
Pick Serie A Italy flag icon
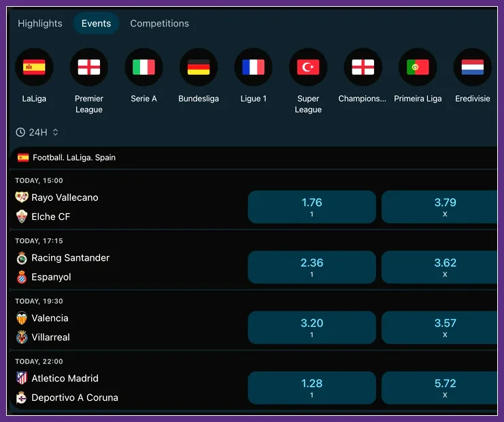144,67
